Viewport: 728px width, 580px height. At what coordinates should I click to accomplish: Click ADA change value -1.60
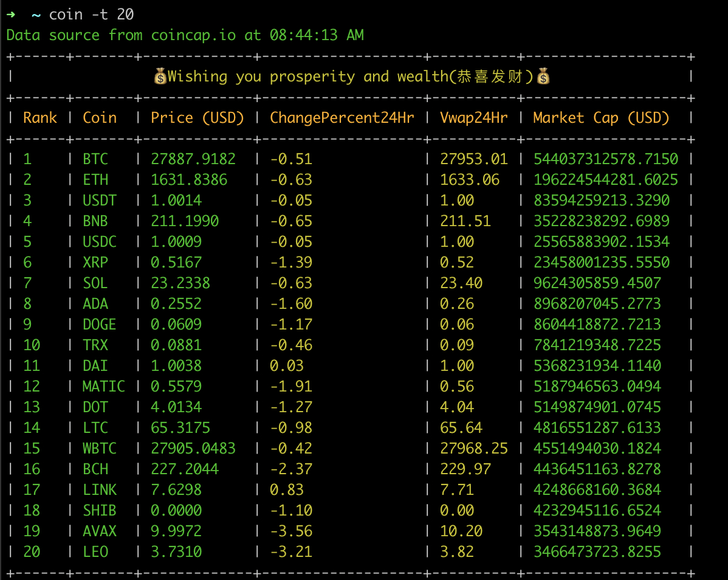point(291,304)
